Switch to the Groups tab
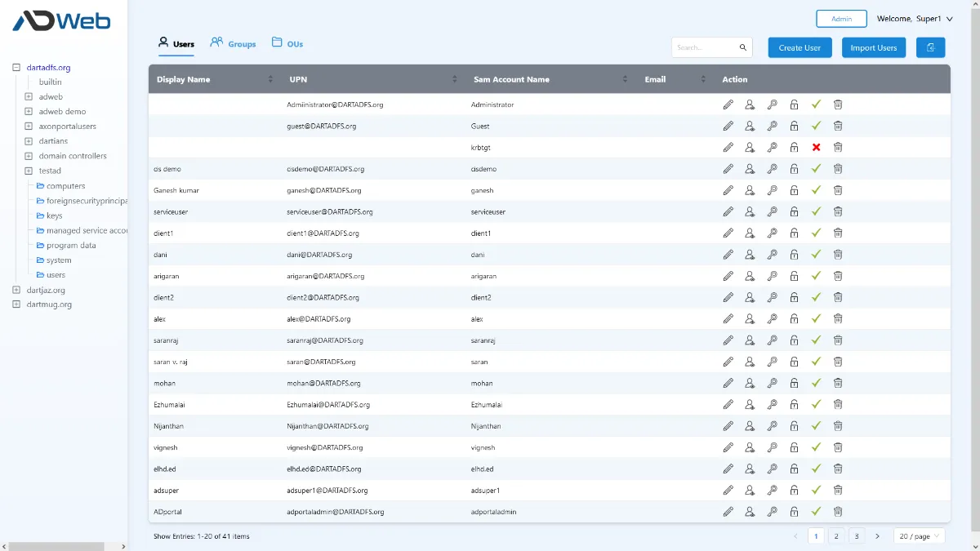This screenshot has height=551, width=980. coord(233,43)
